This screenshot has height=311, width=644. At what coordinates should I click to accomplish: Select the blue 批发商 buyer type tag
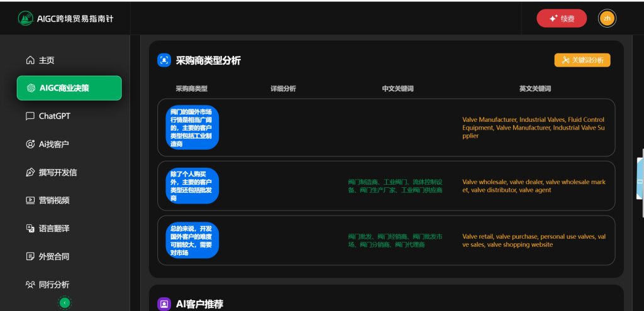tap(192, 185)
